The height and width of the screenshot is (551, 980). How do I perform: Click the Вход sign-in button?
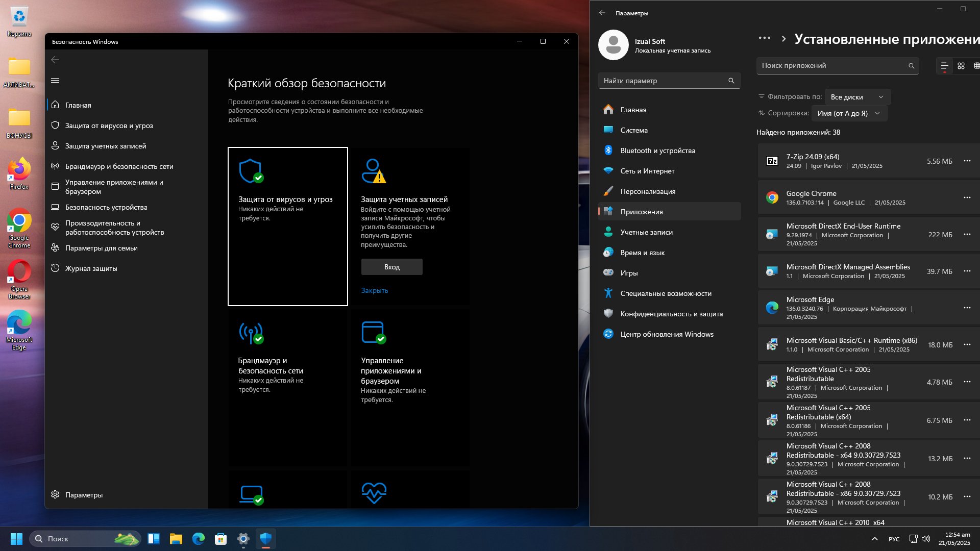(x=391, y=267)
